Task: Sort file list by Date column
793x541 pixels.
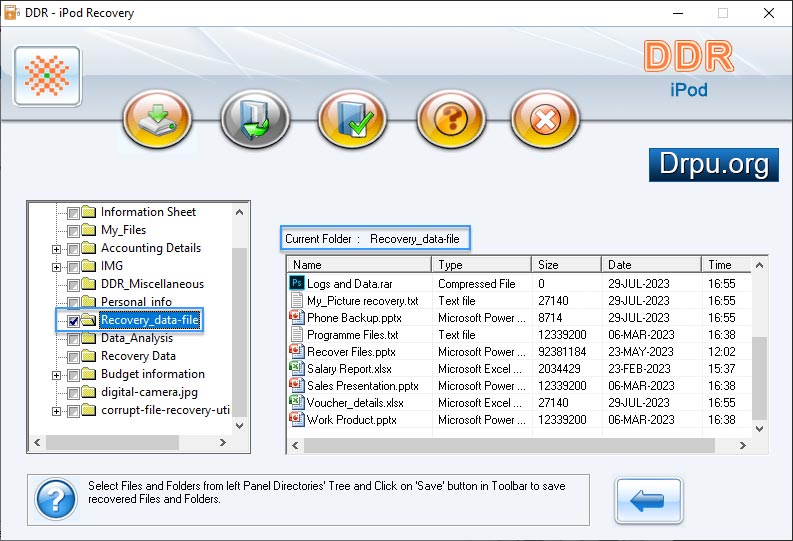Action: tap(651, 264)
